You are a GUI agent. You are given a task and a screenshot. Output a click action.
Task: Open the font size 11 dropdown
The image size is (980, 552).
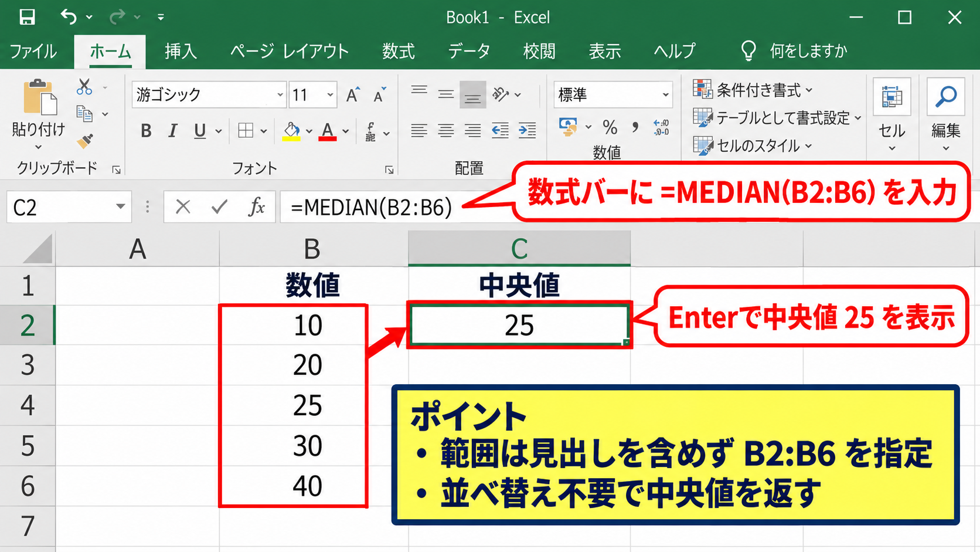pos(330,94)
